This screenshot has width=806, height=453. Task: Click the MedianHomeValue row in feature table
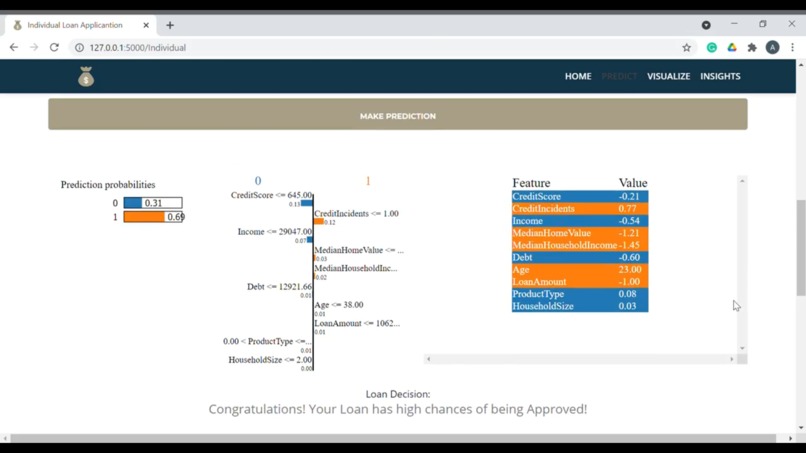pyautogui.click(x=580, y=233)
